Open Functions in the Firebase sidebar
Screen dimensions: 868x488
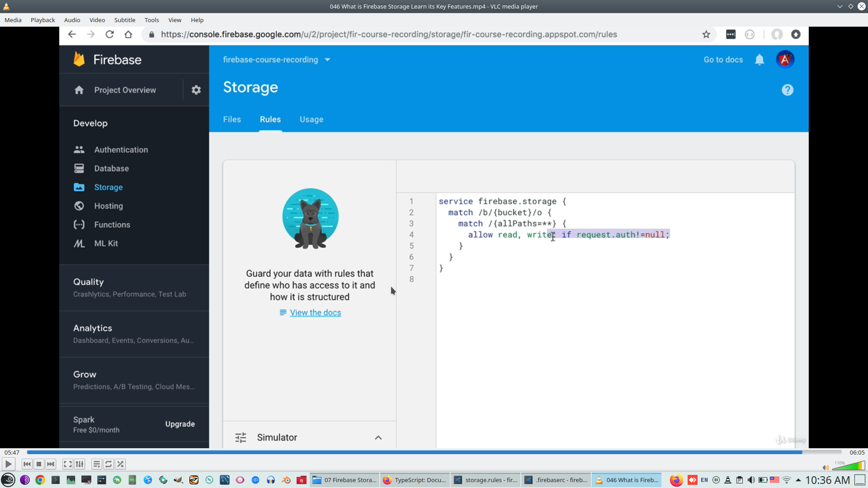pyautogui.click(x=113, y=225)
